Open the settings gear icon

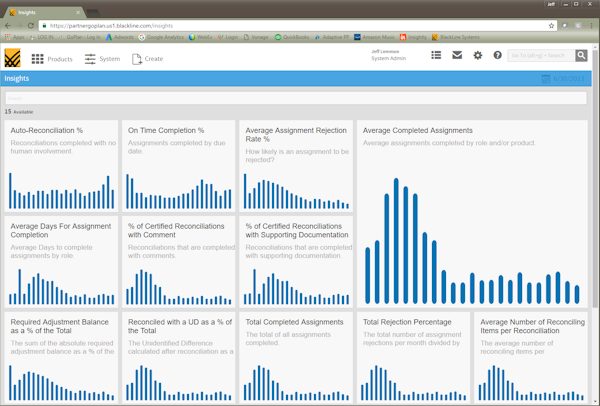coord(477,56)
